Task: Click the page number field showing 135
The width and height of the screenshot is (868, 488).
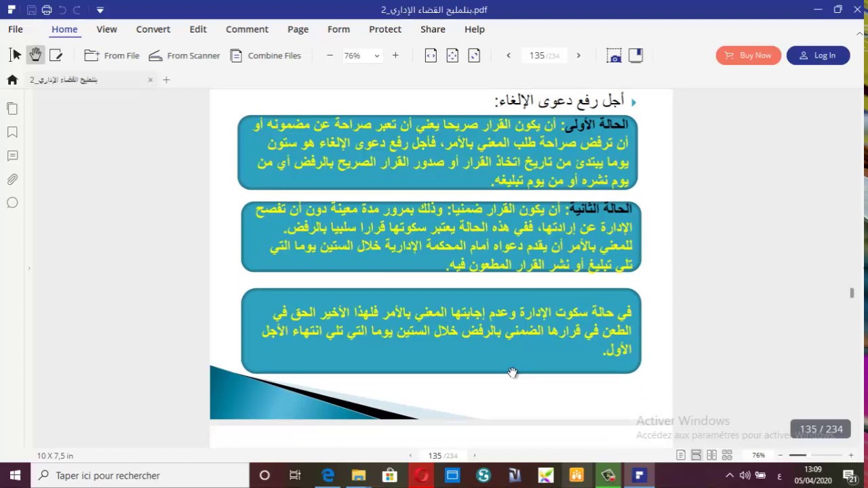Action: point(544,56)
